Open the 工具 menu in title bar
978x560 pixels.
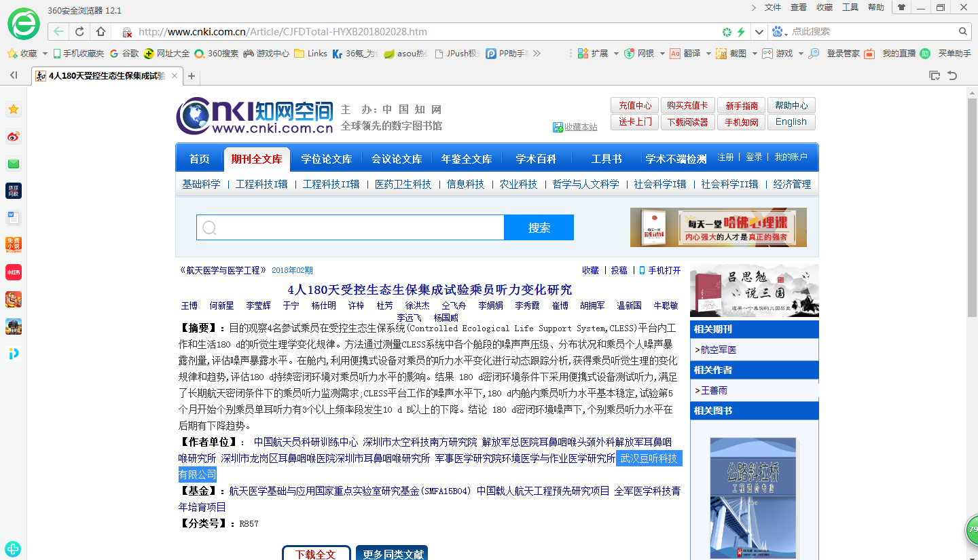pos(850,7)
